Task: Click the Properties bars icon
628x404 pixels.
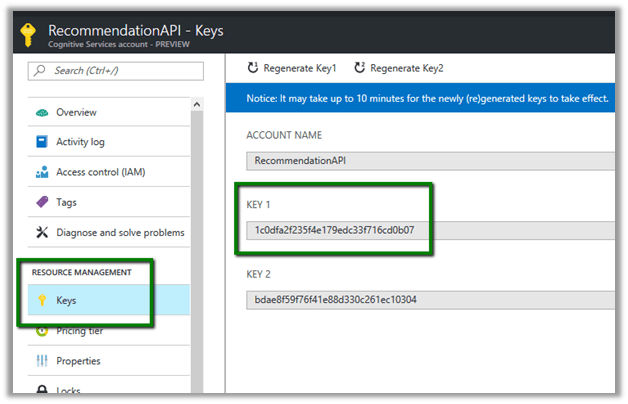Action: click(41, 361)
